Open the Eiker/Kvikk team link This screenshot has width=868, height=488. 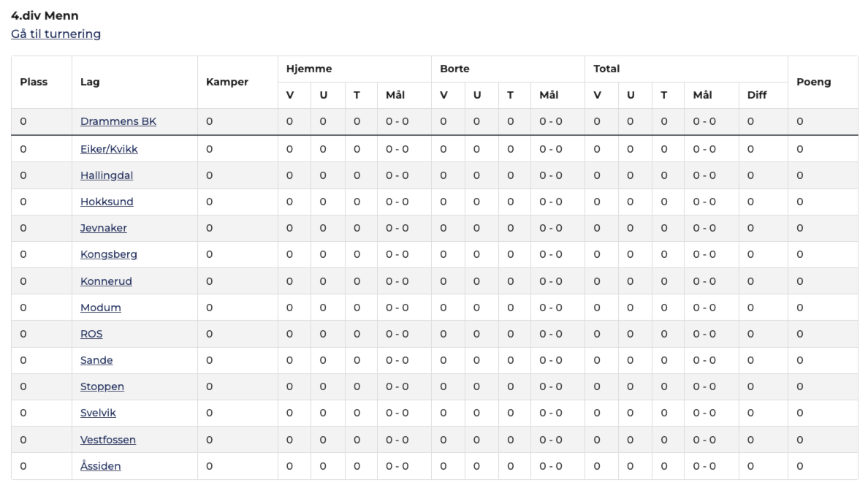click(109, 149)
